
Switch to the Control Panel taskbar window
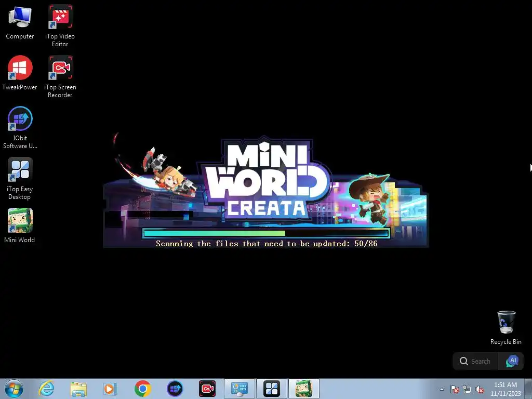[239, 389]
